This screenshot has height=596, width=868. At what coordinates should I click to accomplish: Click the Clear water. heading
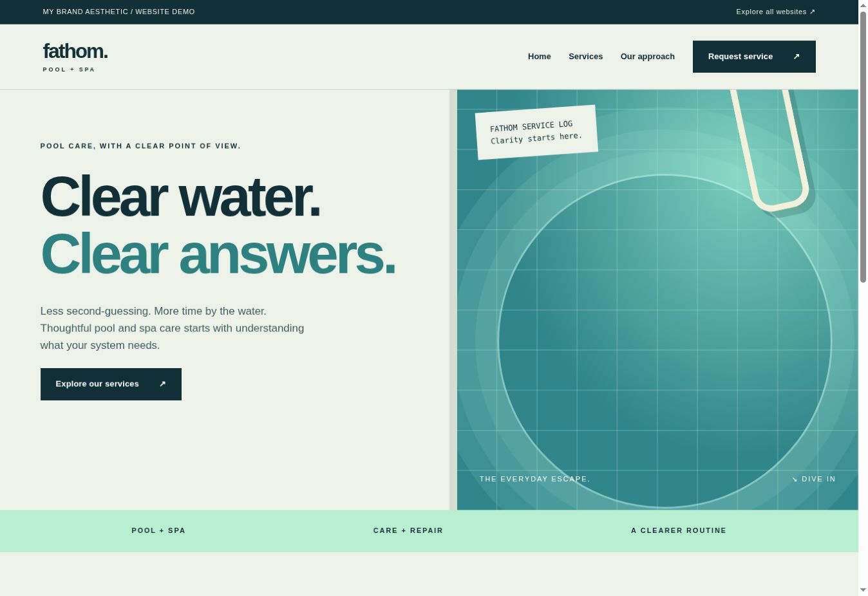(x=180, y=197)
